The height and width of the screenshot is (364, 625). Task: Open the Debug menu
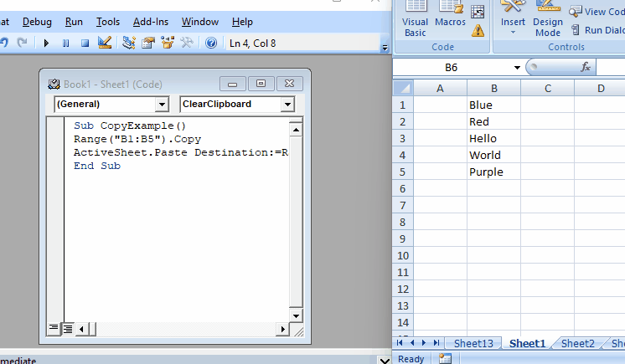click(x=37, y=22)
